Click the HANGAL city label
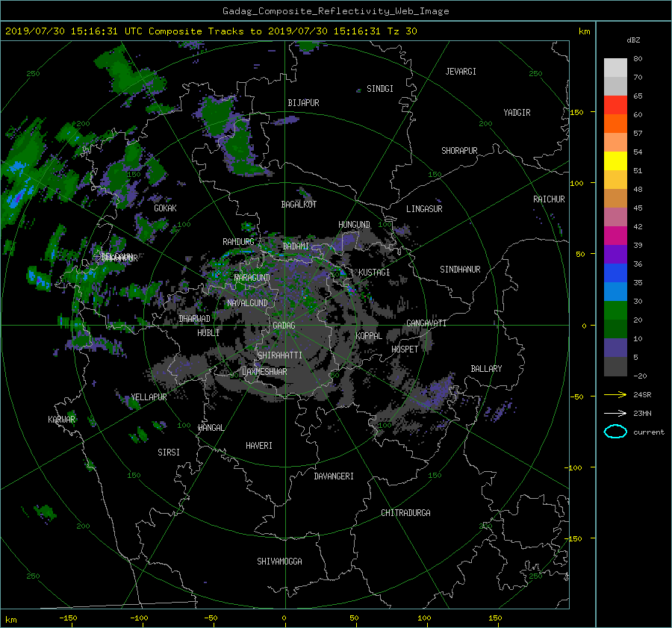Screen dimensions: 672x628 tap(211, 428)
